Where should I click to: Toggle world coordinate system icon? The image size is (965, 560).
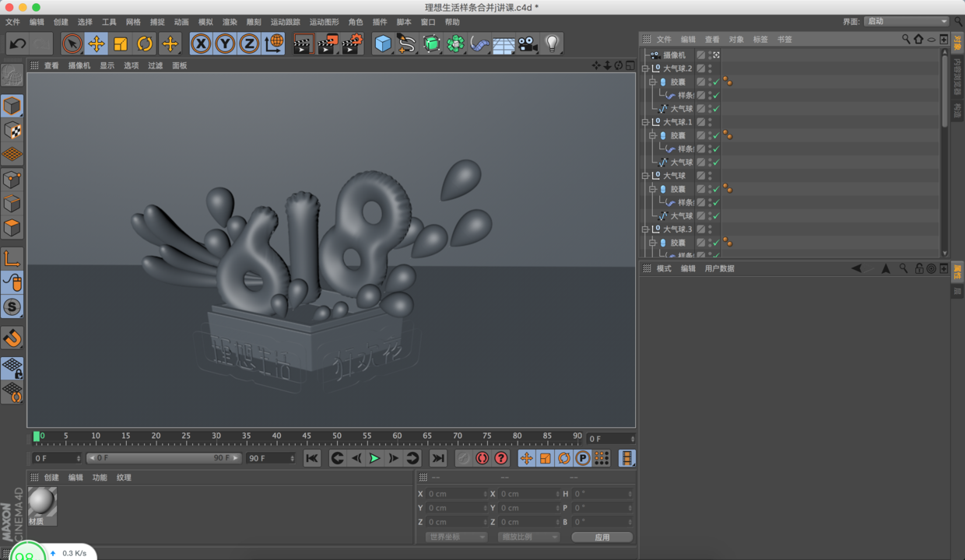click(273, 44)
